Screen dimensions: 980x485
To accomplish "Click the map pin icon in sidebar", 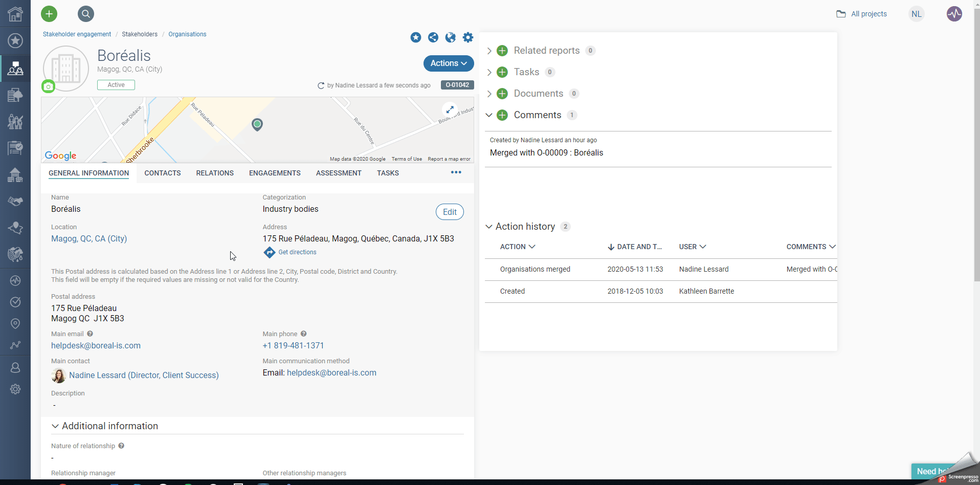I will [15, 324].
